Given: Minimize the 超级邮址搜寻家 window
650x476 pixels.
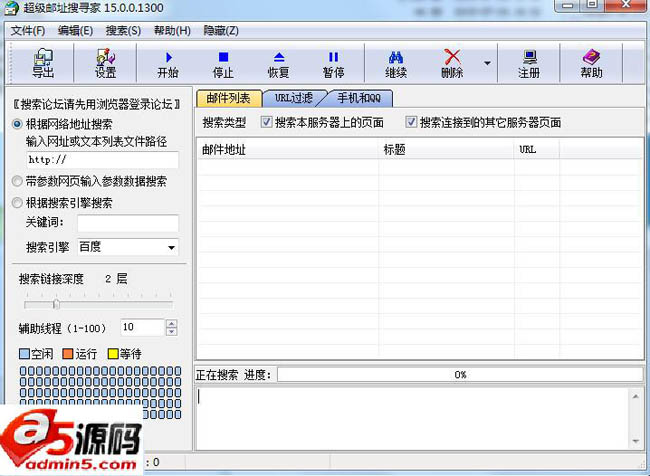Looking at the screenshot, I should point(568,5).
